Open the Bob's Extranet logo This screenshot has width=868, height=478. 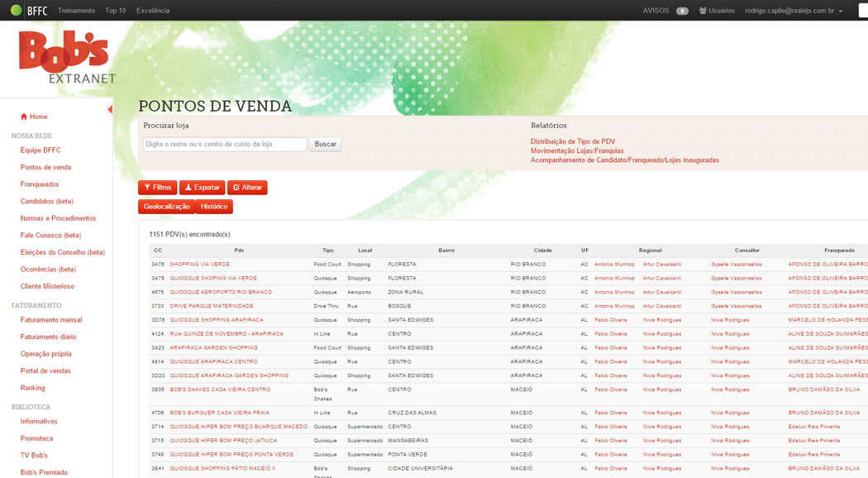tap(67, 57)
